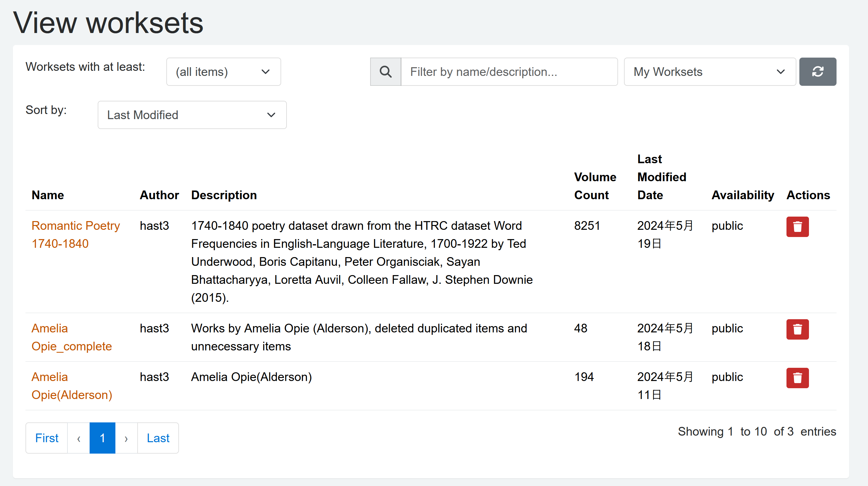Jump to First page
Screen dimensions: 868x486
(47, 438)
